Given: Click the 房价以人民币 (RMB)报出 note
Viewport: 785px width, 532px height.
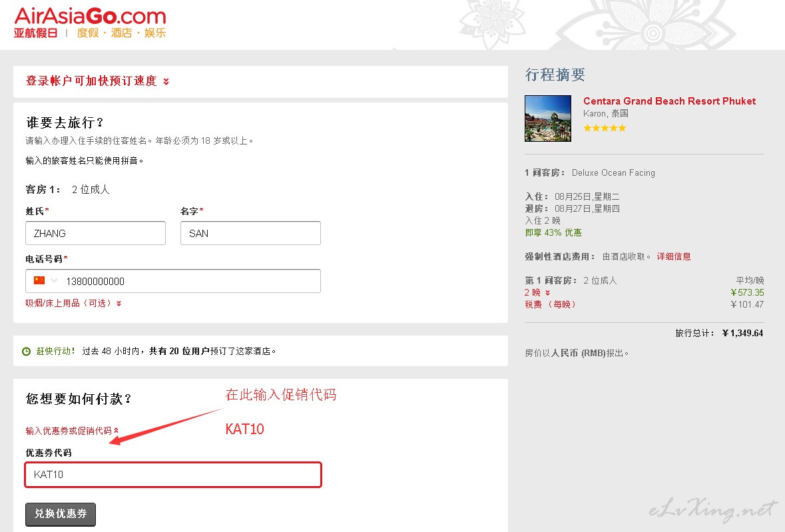Looking at the screenshot, I should (577, 354).
